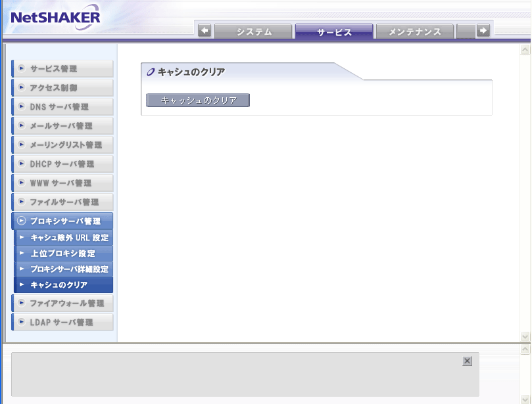The width and height of the screenshot is (532, 404).
Task: Close the message panel with X
Action: pos(467,361)
